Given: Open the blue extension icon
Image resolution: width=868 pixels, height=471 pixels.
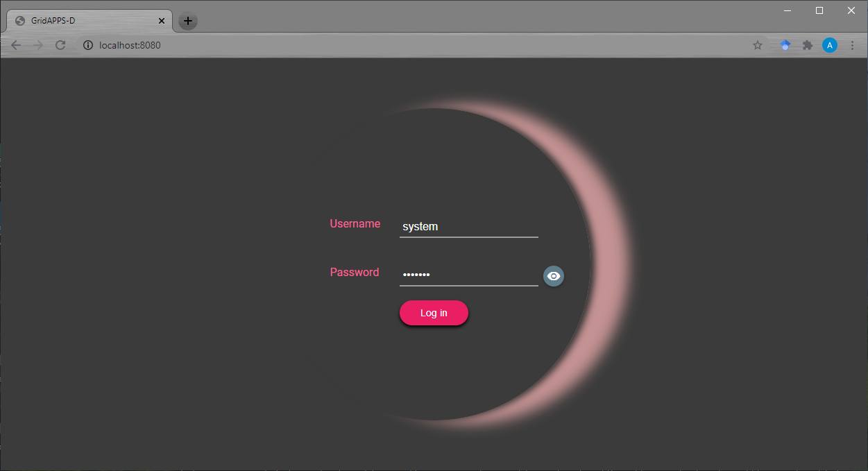Looking at the screenshot, I should (785, 45).
